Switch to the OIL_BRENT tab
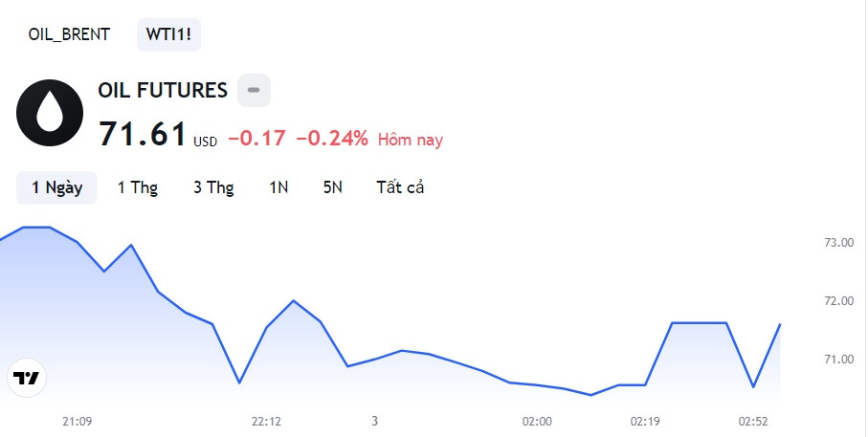 tap(69, 34)
